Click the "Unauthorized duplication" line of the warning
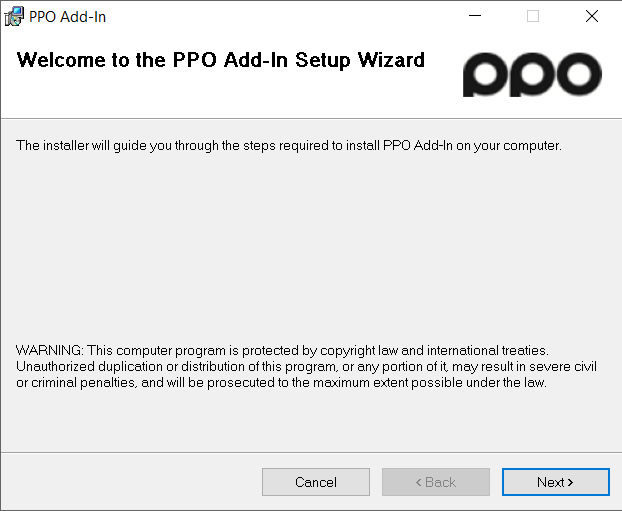Viewport: 622px width, 511px height. point(306,367)
